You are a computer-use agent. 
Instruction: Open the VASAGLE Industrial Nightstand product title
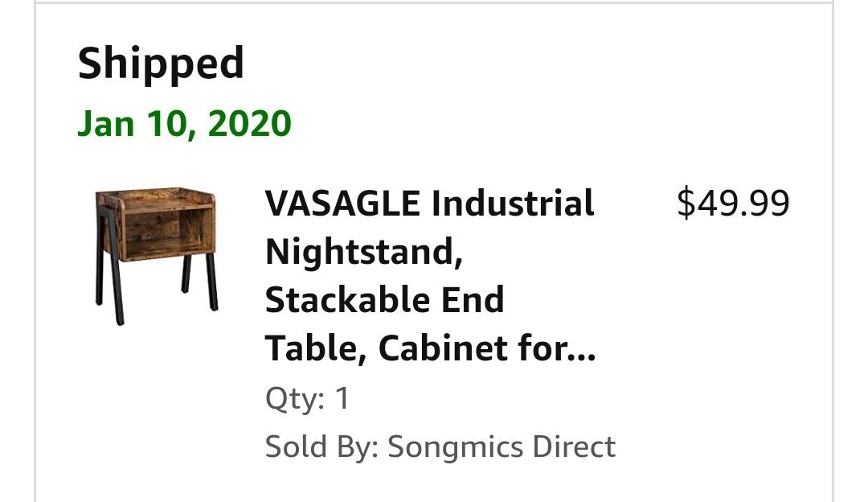(x=430, y=276)
